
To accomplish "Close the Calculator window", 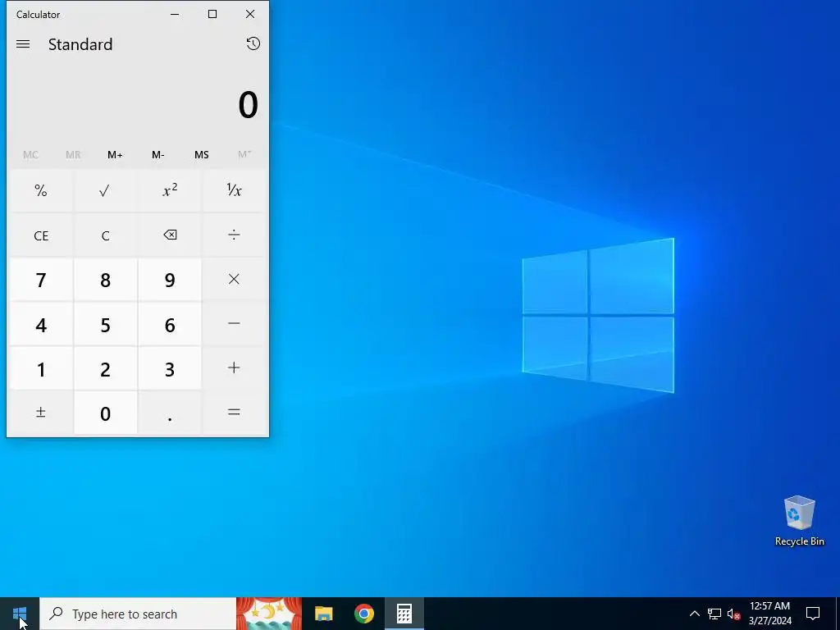I will coord(250,15).
